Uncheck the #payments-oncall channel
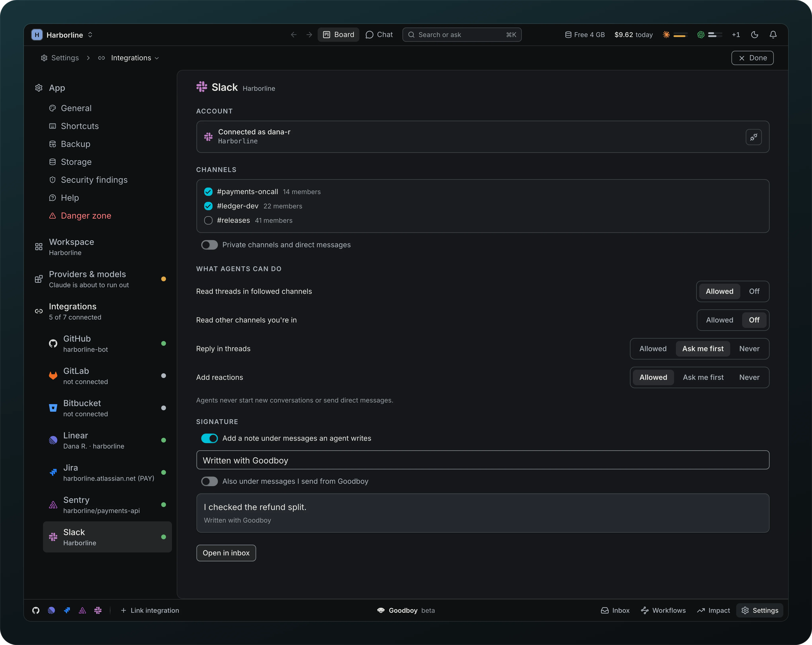 208,192
